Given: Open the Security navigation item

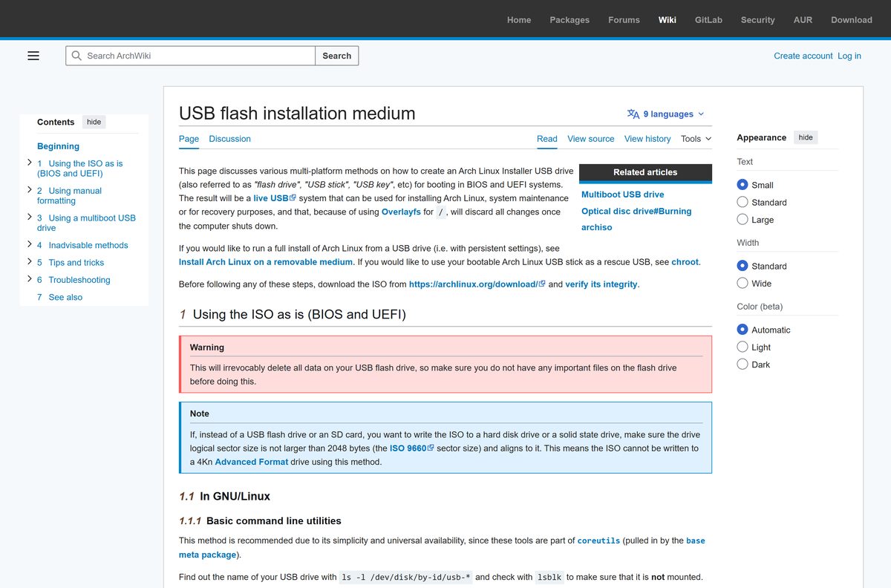Looking at the screenshot, I should [757, 20].
